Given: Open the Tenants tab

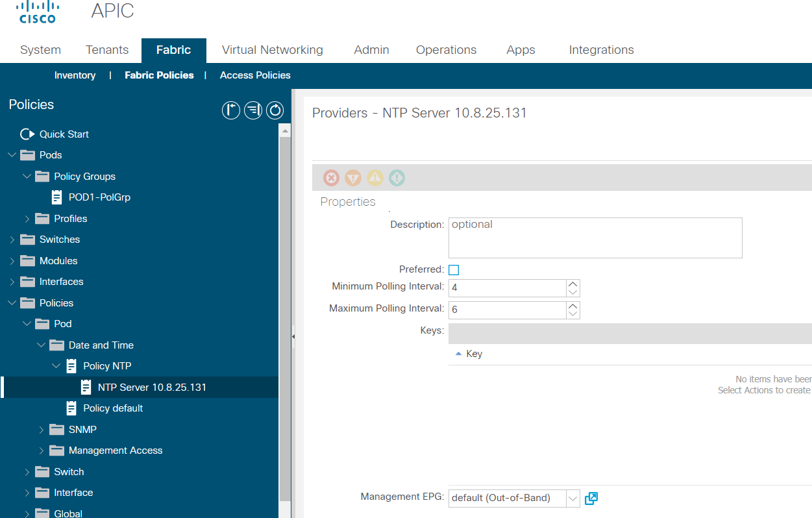Looking at the screenshot, I should (x=107, y=50).
